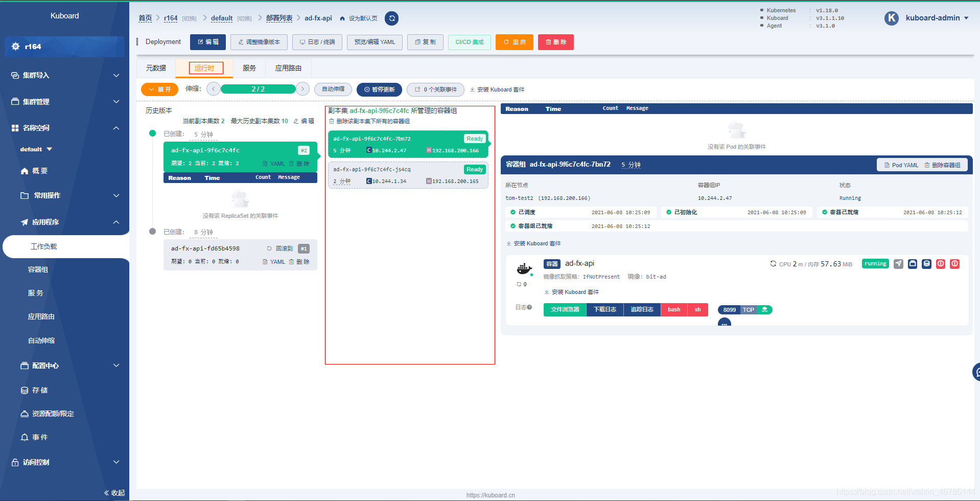Click the #1 revision badge
Screen dimensions: 980x501
pyautogui.click(x=304, y=248)
